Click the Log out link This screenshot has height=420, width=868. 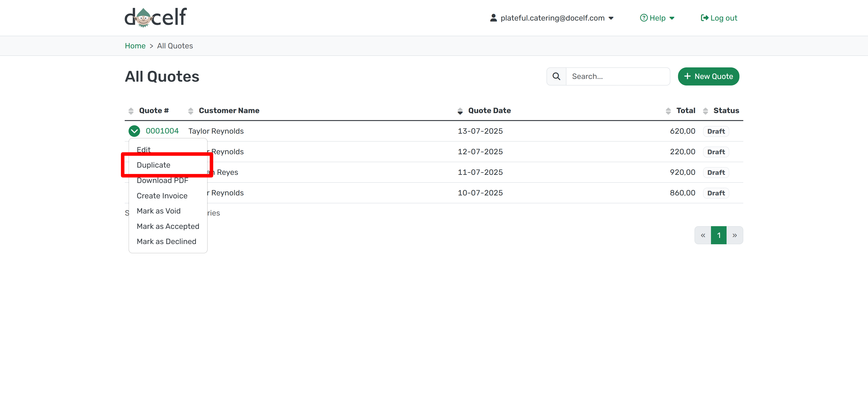tap(719, 18)
